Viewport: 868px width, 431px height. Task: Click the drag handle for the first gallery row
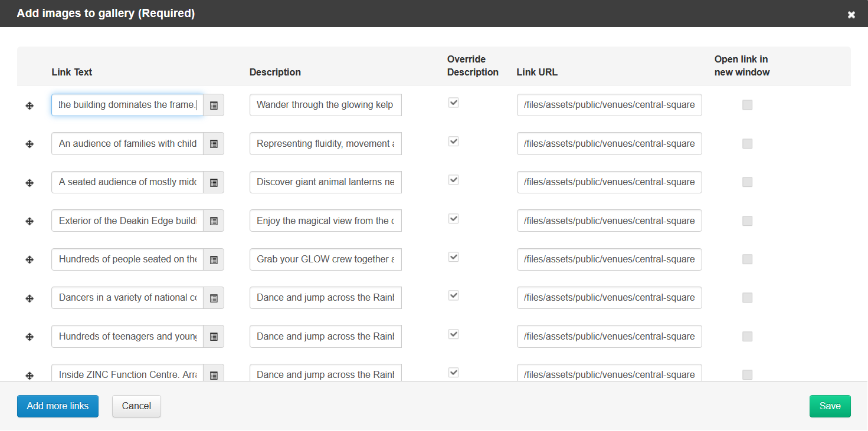click(30, 106)
